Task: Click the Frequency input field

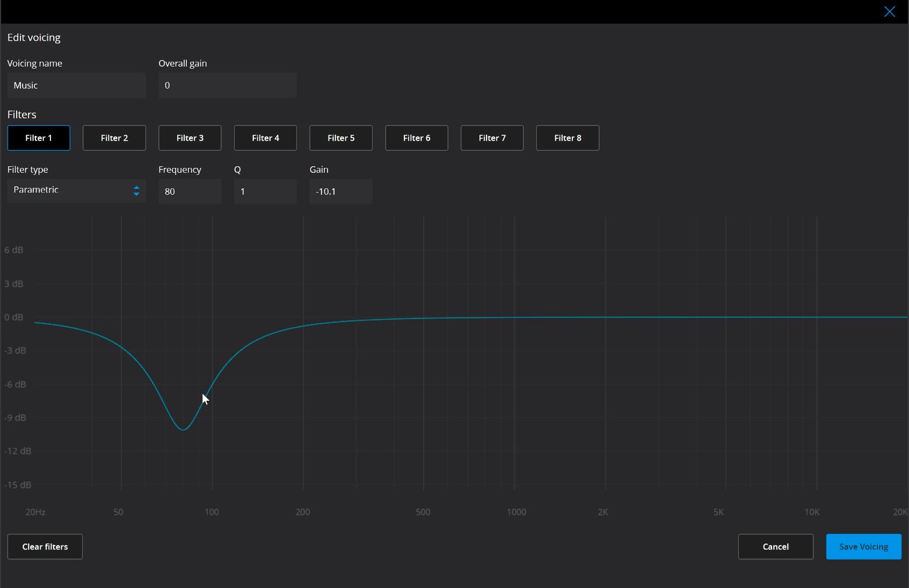Action: [190, 192]
